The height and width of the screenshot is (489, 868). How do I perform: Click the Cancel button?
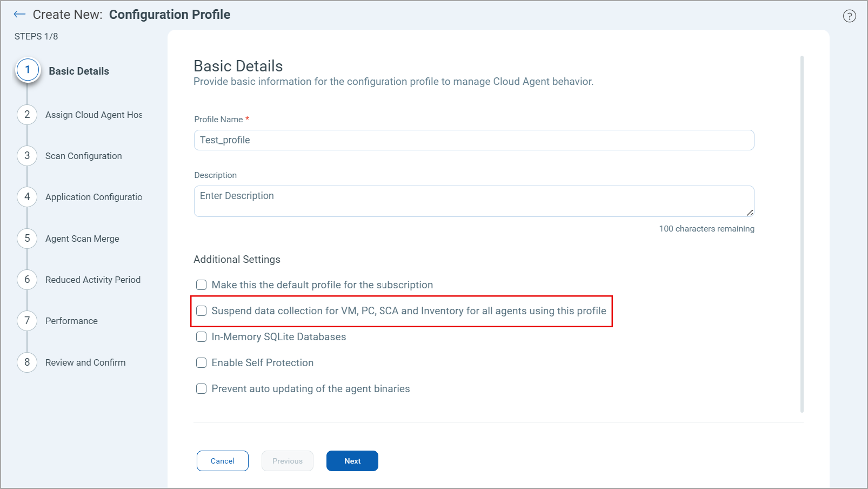click(222, 460)
